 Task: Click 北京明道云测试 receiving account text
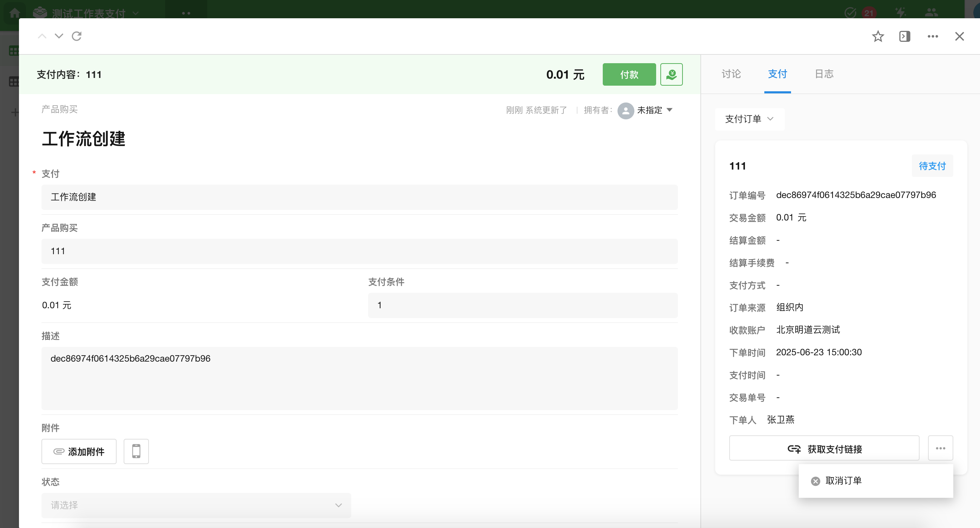(x=808, y=330)
